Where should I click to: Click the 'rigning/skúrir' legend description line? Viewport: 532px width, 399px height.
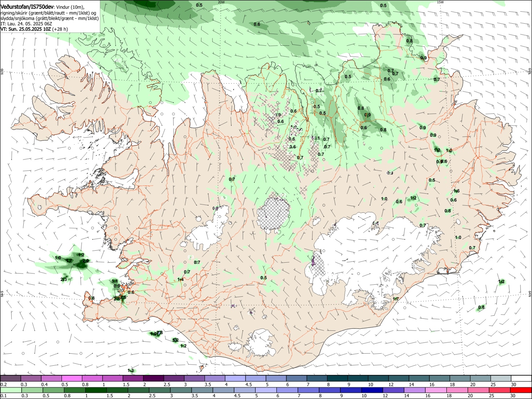(48, 12)
